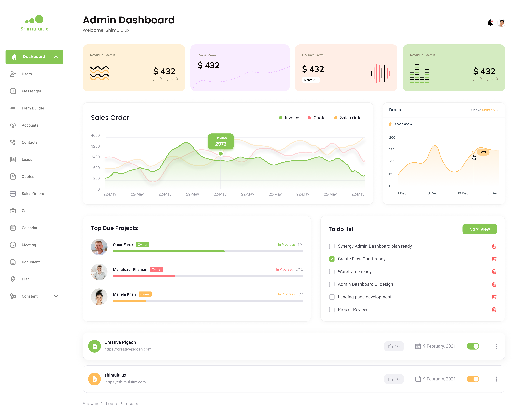519x420 pixels.
Task: Delete the Project Review task
Action: pyautogui.click(x=494, y=310)
